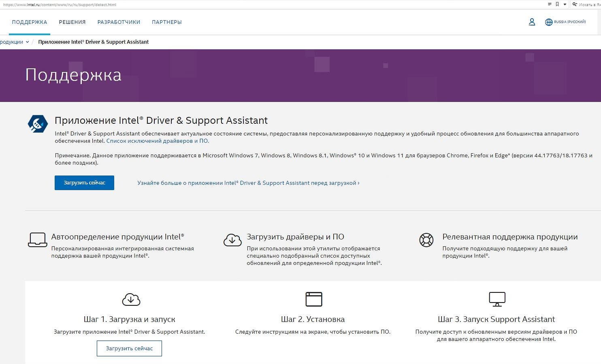Click the monitor icon above Шаг 3
601x364 pixels.
pyautogui.click(x=497, y=299)
